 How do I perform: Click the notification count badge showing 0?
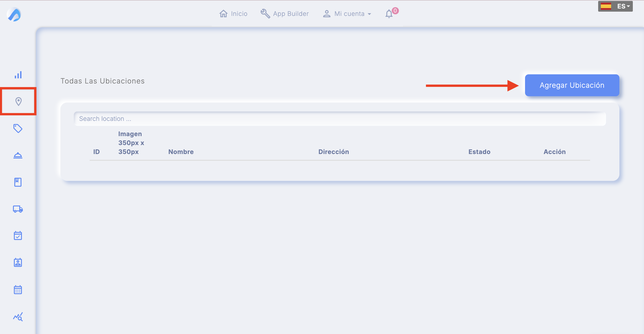point(395,11)
